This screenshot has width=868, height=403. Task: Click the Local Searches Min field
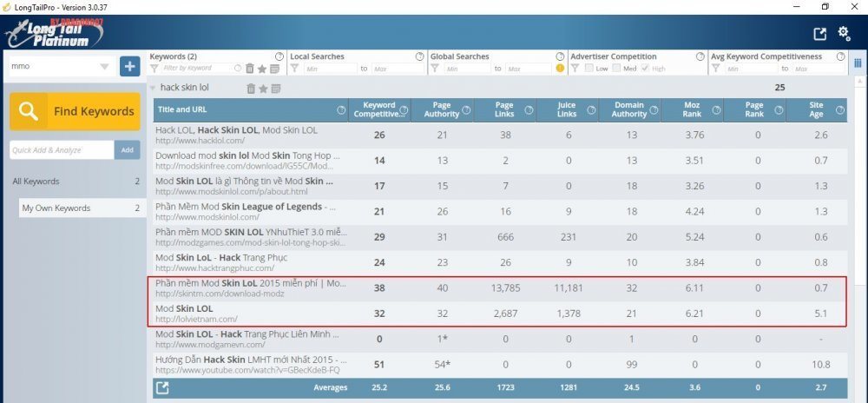330,69
